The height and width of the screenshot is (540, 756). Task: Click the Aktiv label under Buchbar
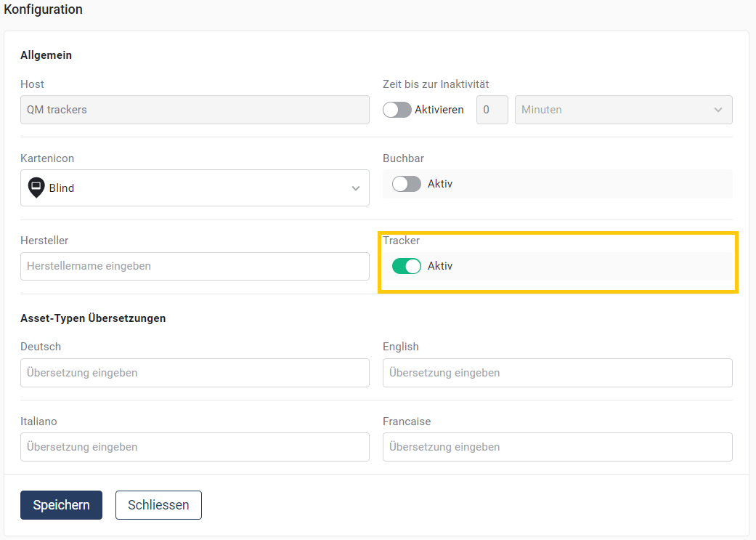[x=440, y=184]
